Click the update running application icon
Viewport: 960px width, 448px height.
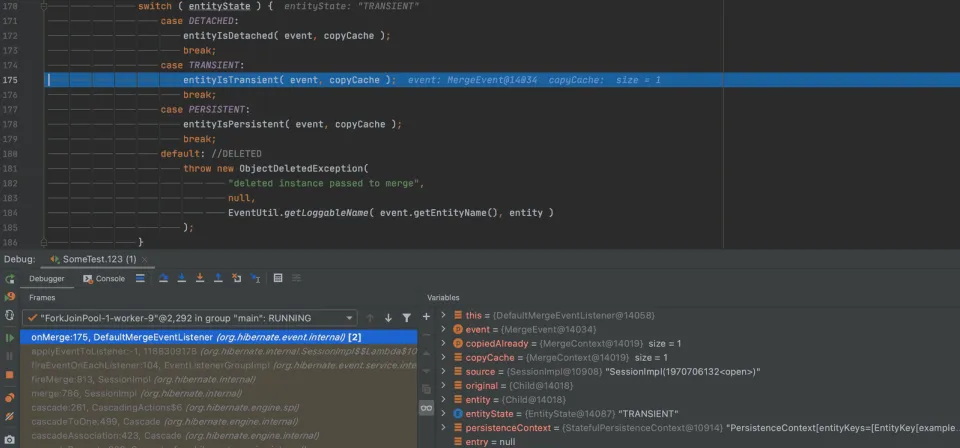10,315
